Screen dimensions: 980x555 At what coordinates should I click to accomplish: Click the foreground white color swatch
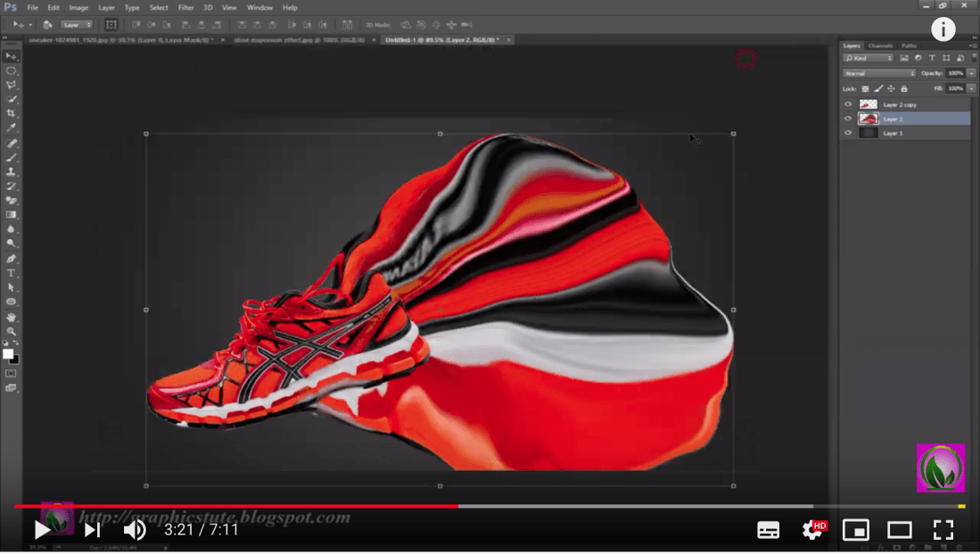[x=8, y=354]
